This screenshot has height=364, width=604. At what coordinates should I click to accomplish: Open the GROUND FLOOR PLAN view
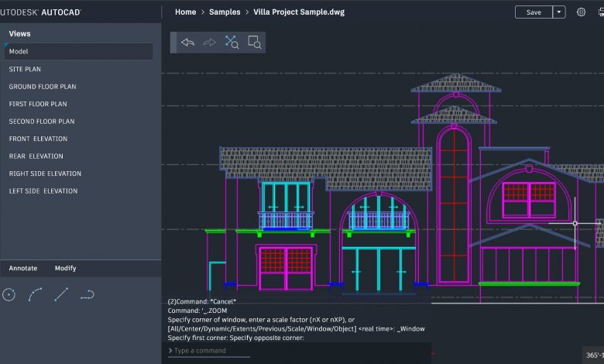point(43,87)
